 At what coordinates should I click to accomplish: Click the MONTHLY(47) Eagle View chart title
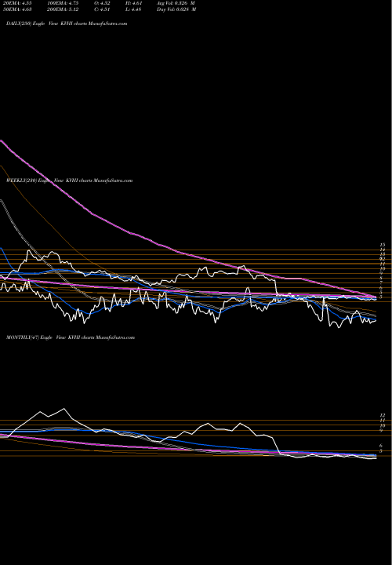coord(71,337)
